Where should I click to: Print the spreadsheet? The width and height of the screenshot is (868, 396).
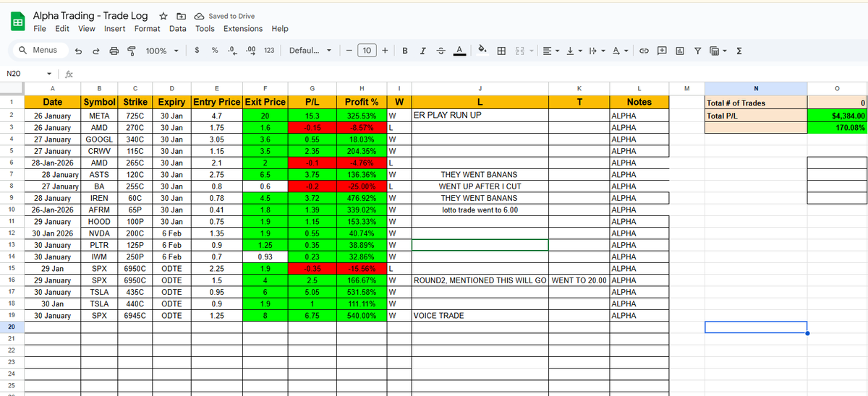[x=114, y=51]
